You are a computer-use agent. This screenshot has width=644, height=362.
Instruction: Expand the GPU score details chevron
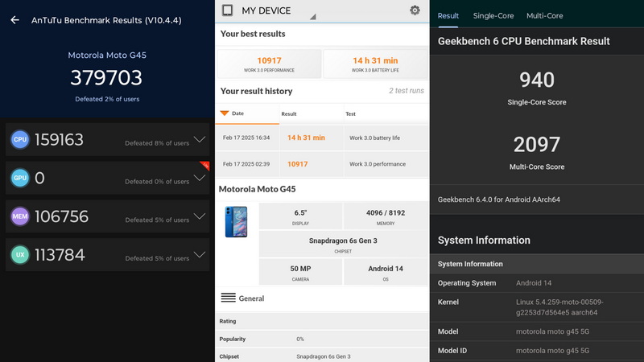[200, 178]
